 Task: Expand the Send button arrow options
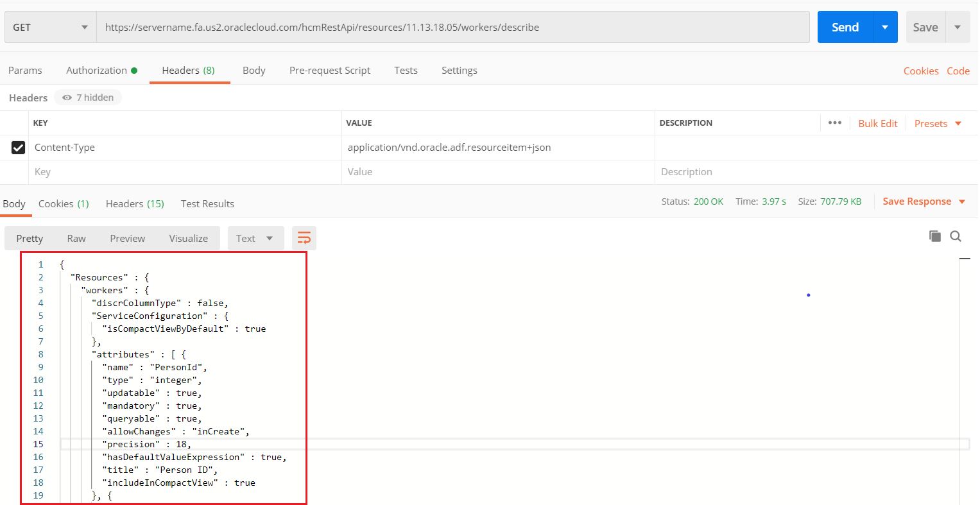point(885,27)
